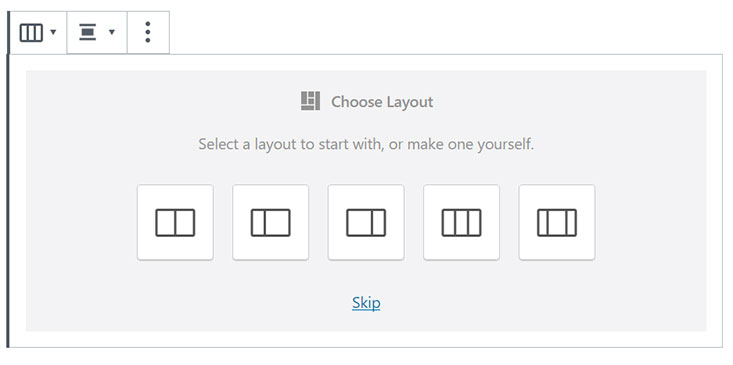Click the white card of the middle layout option
Viewport: 733px width, 365px height.
click(366, 222)
